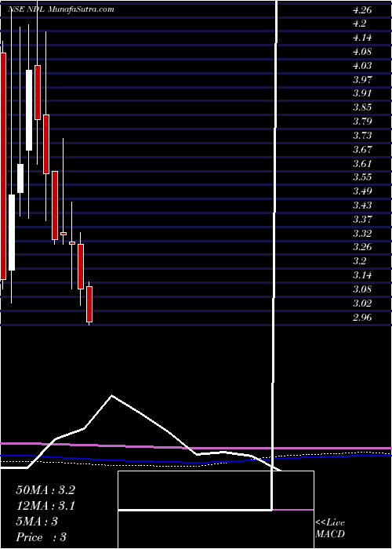Click the NSE NDL MunafaSutra.com title text
This screenshot has width=392, height=549.
[x=61, y=9]
